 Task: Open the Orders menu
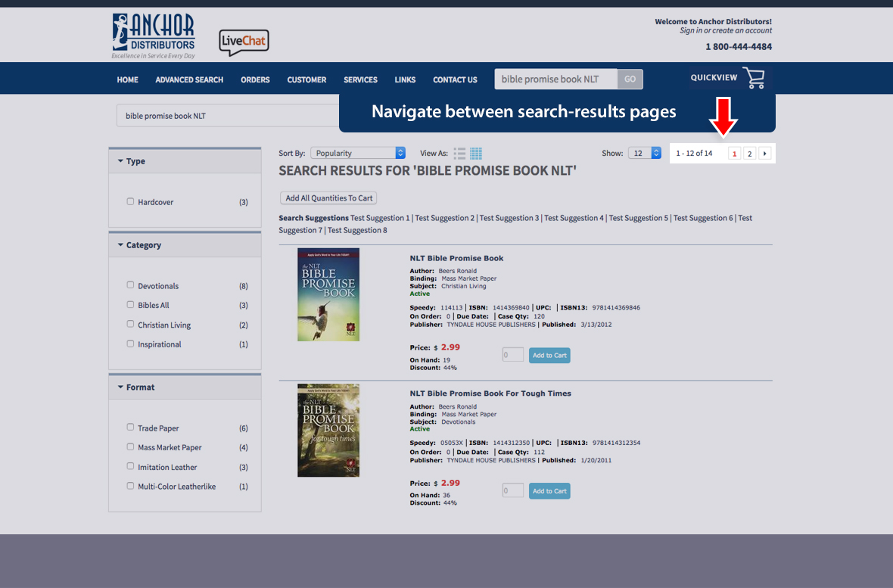click(x=255, y=79)
